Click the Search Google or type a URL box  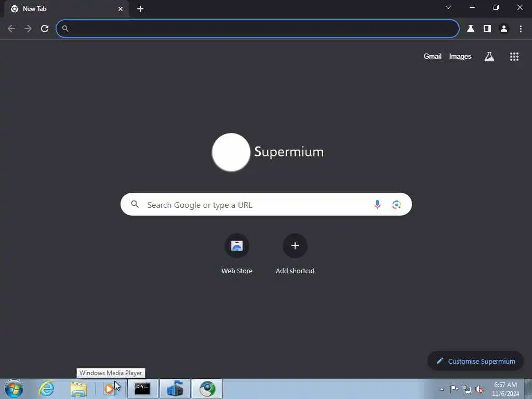point(266,204)
